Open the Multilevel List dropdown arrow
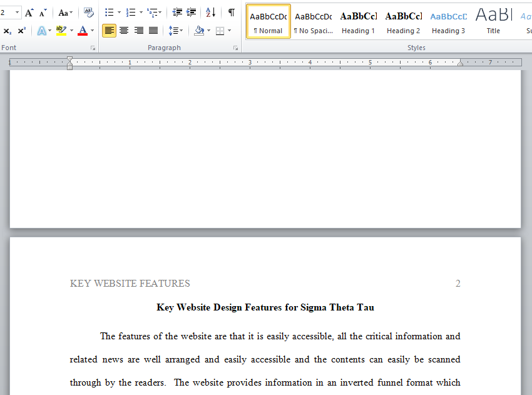Viewport: 532px width, 395px height. (160, 13)
